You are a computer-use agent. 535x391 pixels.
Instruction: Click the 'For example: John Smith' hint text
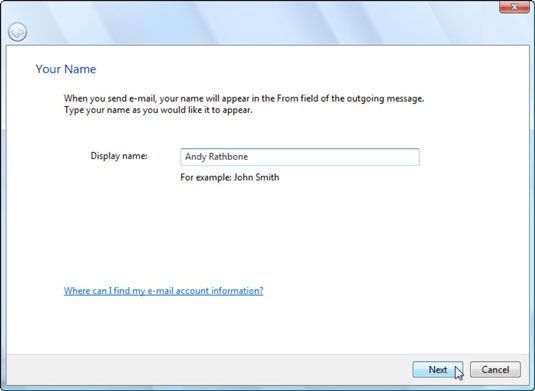tap(230, 177)
